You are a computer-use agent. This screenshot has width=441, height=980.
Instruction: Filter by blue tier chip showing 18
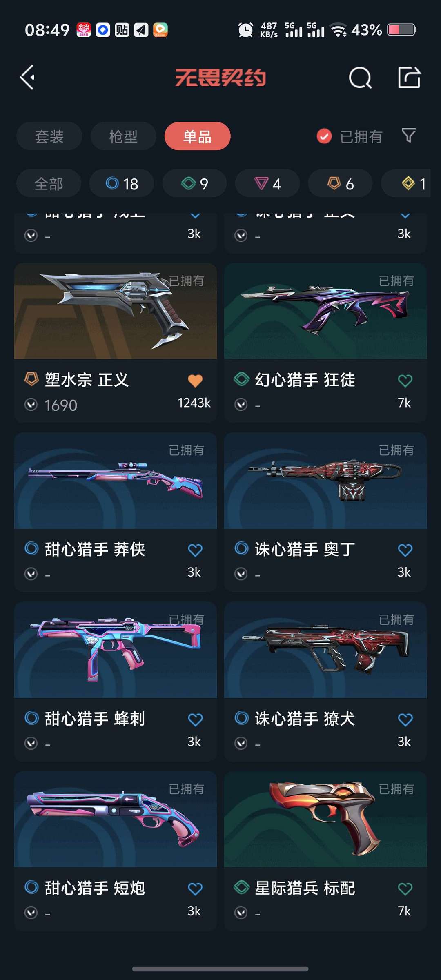(x=122, y=184)
